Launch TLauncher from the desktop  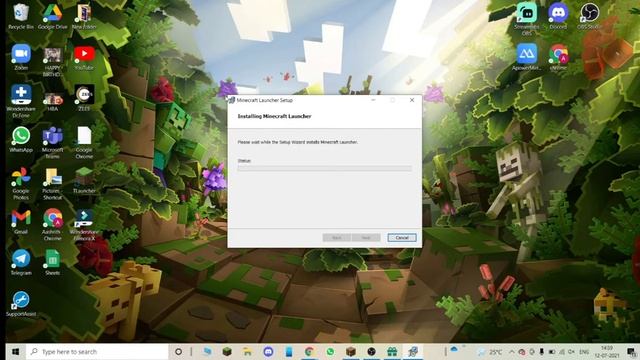click(84, 180)
